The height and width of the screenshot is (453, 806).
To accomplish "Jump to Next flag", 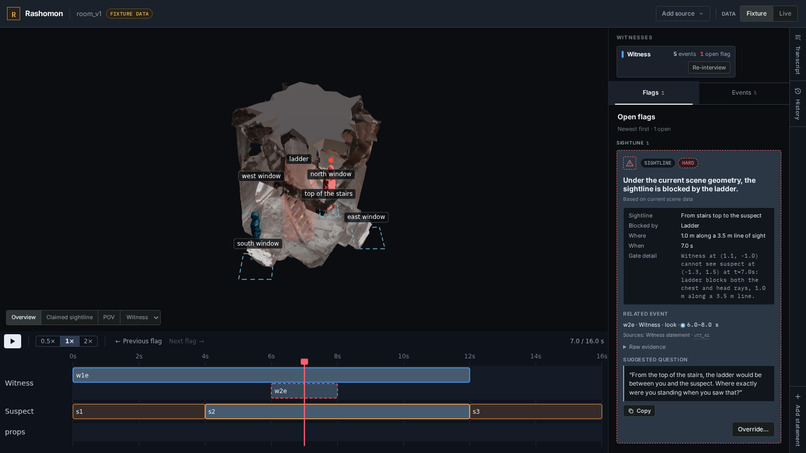I will 187,341.
